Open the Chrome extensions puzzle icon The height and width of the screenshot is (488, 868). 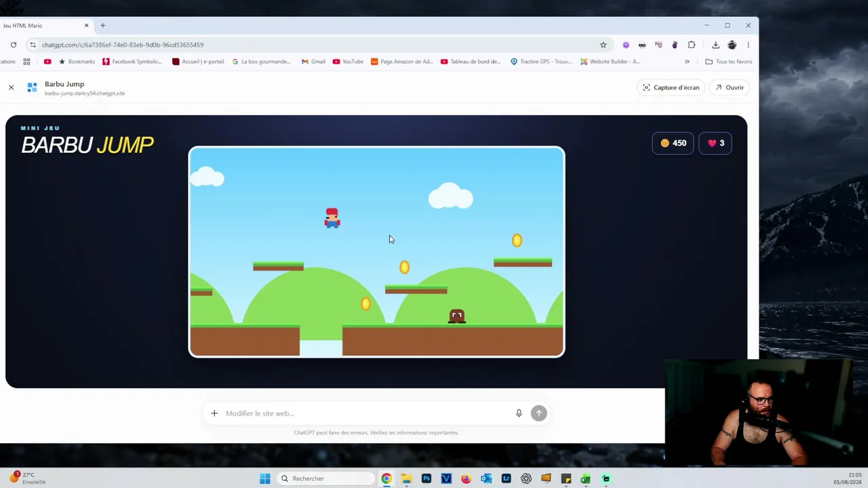coord(692,45)
